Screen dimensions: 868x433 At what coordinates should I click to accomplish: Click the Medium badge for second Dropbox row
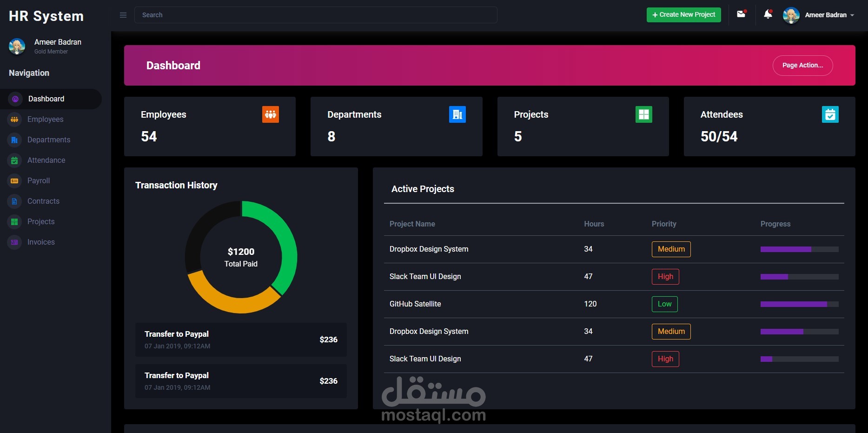pyautogui.click(x=671, y=332)
